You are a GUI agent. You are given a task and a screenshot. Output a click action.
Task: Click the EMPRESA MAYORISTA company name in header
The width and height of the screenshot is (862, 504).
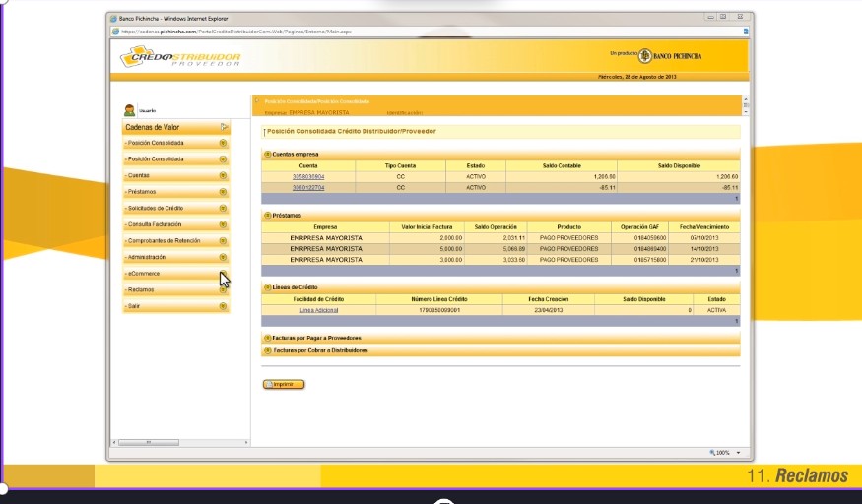319,113
